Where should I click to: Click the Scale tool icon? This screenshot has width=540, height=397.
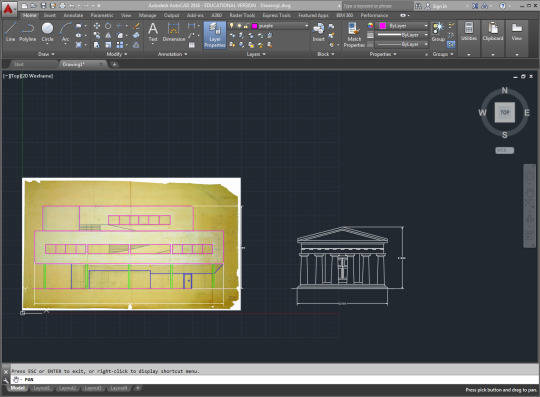(108, 45)
